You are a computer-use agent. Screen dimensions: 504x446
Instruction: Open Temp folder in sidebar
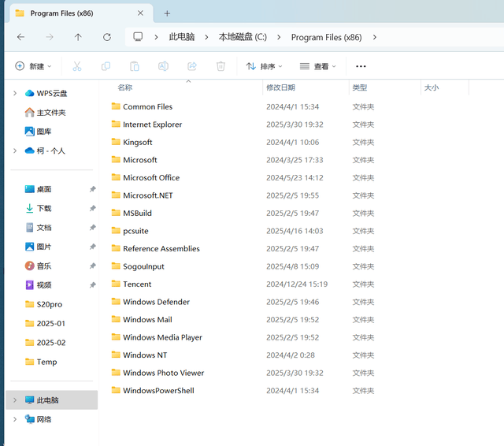coord(41,362)
